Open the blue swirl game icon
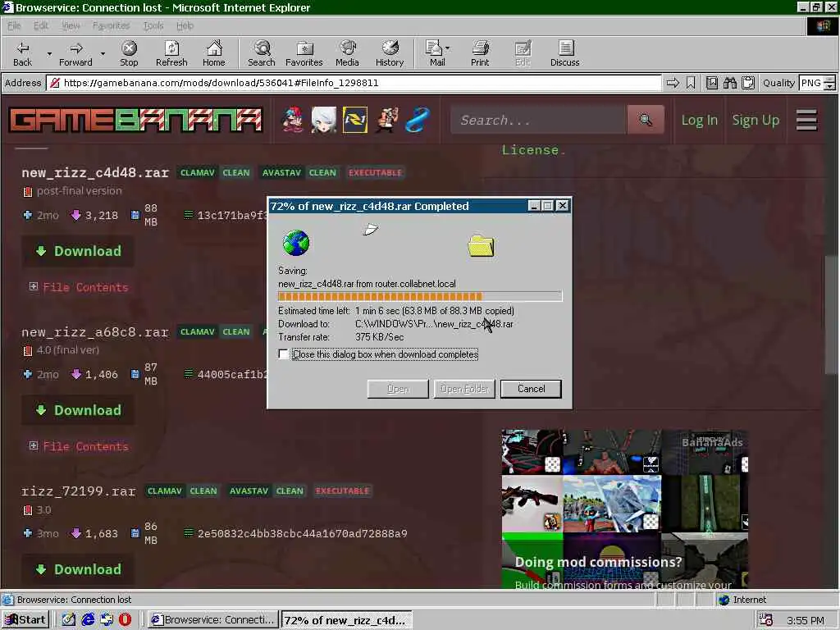The image size is (840, 630). tap(418, 120)
